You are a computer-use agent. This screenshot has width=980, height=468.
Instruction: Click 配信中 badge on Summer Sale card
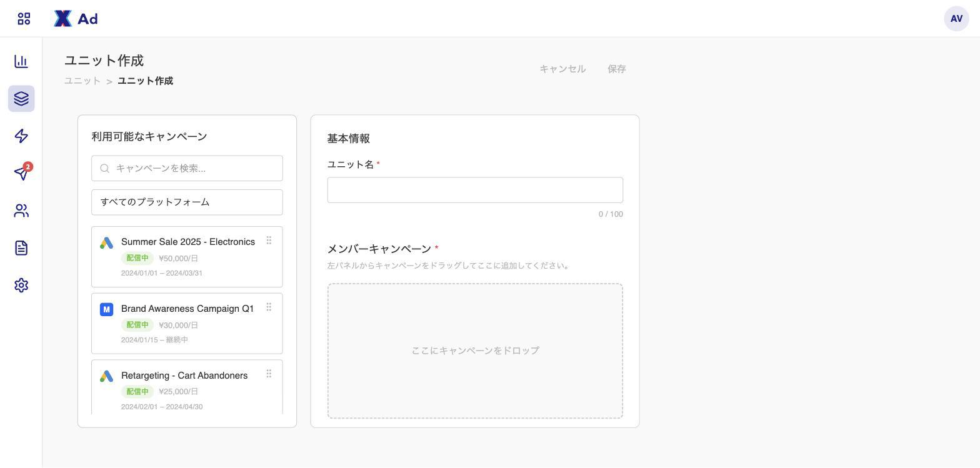[137, 258]
